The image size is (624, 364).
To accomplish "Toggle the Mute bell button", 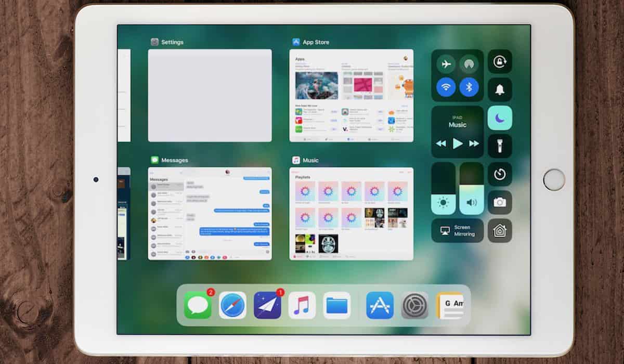I will [500, 89].
